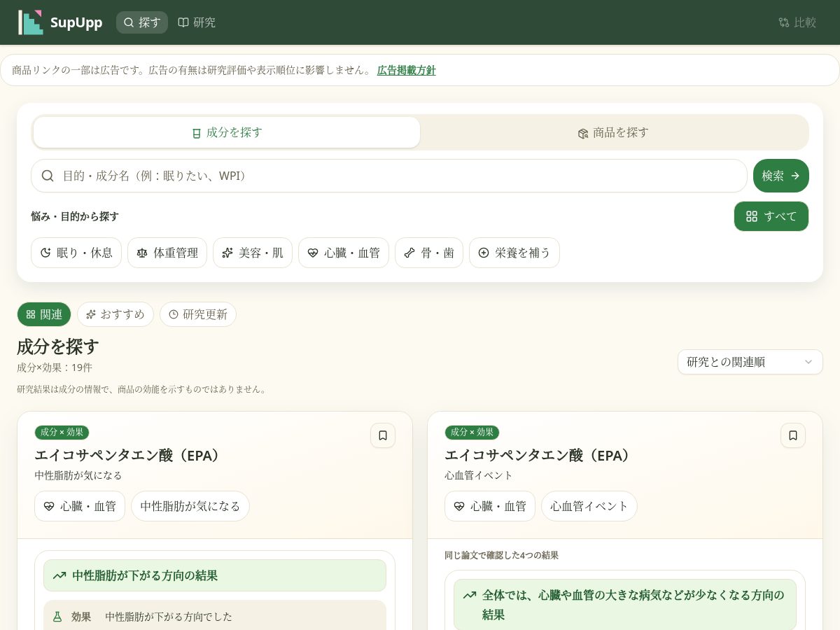Screen dimensions: 840x630
Task: Click the bone icon on 骨・歯
Action: (409, 253)
